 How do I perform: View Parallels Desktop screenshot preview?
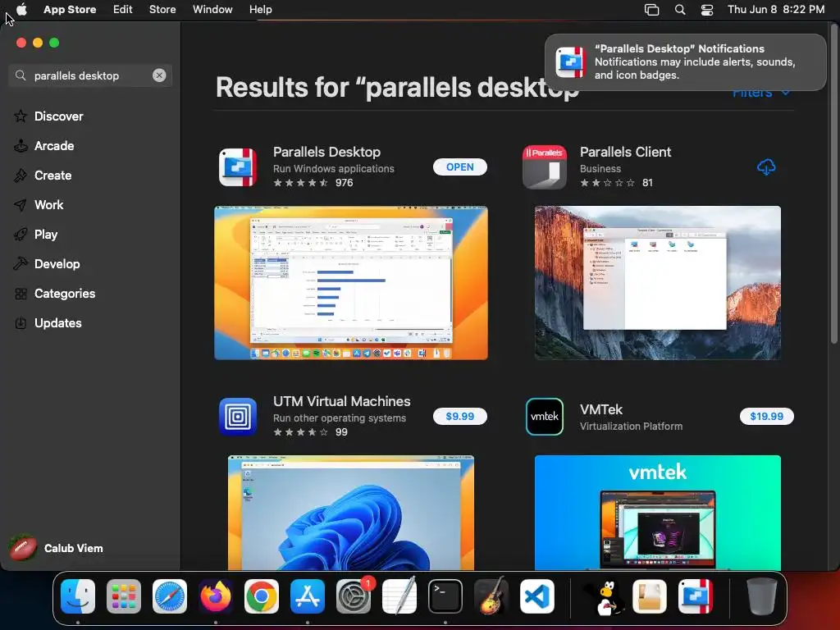351,283
